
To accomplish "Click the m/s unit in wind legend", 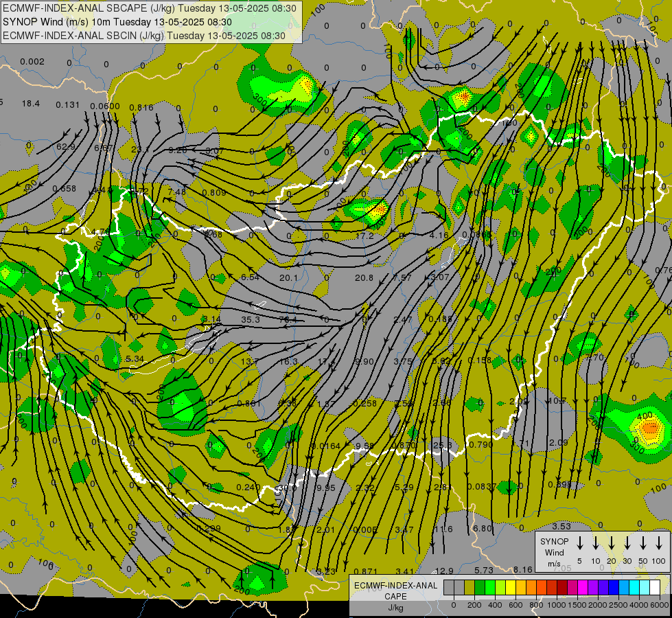I will tap(554, 564).
